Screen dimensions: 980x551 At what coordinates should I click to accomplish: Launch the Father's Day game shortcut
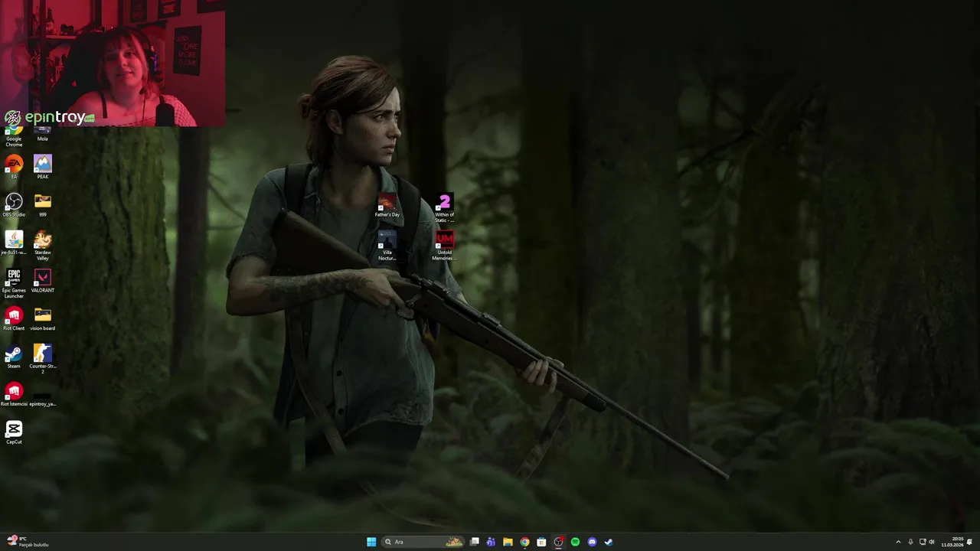click(387, 205)
